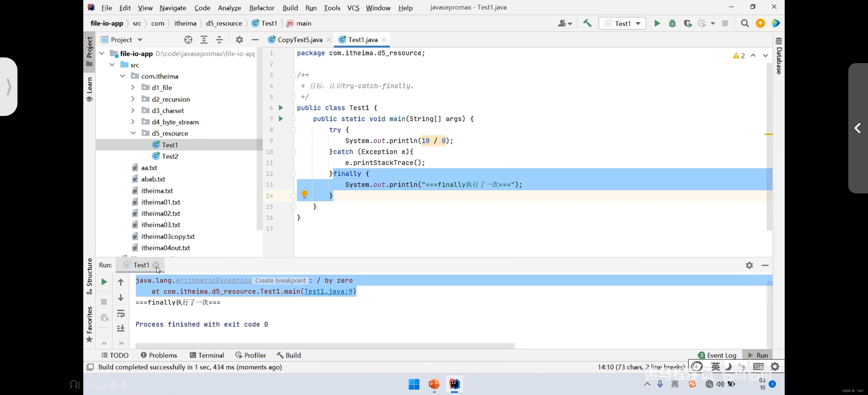This screenshot has width=868, height=395.
Task: Open the VCS menu
Action: [353, 7]
